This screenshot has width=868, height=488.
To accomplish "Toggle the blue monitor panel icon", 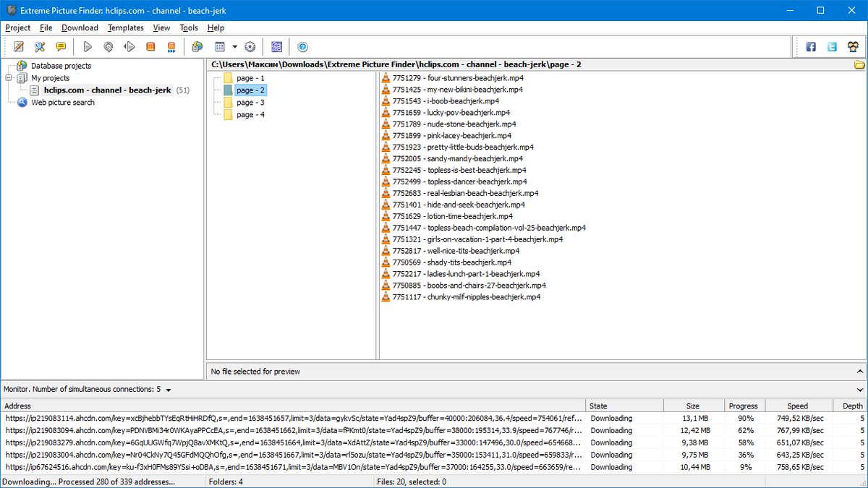I will click(276, 47).
